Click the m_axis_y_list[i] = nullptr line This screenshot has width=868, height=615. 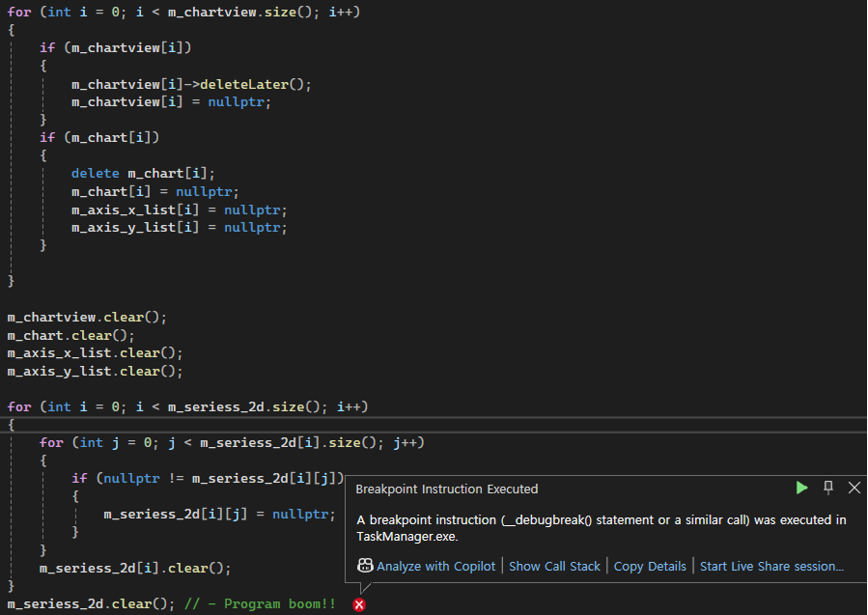tap(179, 228)
